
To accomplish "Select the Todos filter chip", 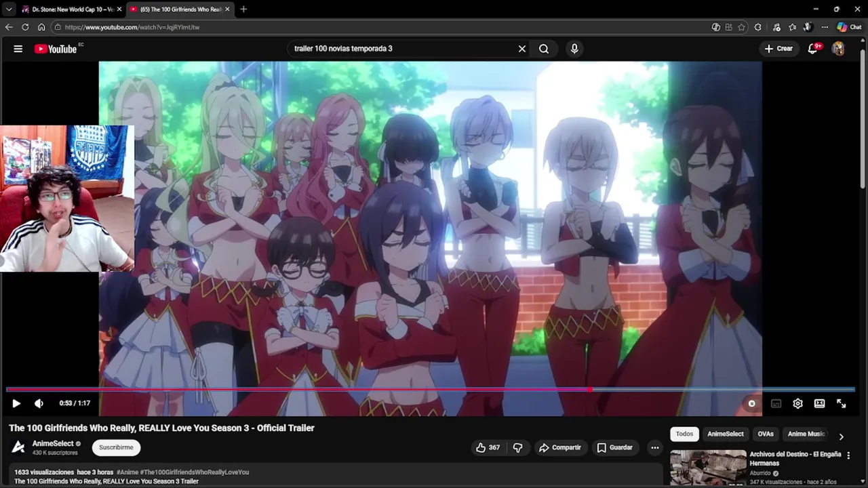I will click(x=684, y=434).
